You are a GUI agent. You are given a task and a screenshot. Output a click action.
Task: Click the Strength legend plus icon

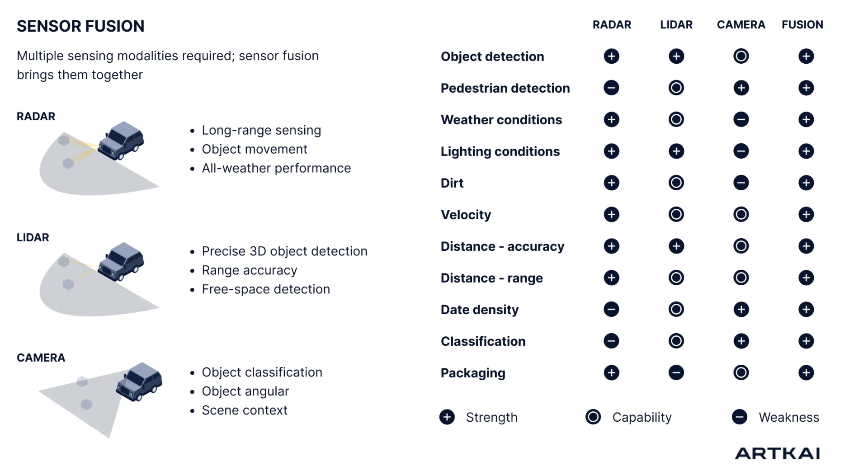point(447,417)
